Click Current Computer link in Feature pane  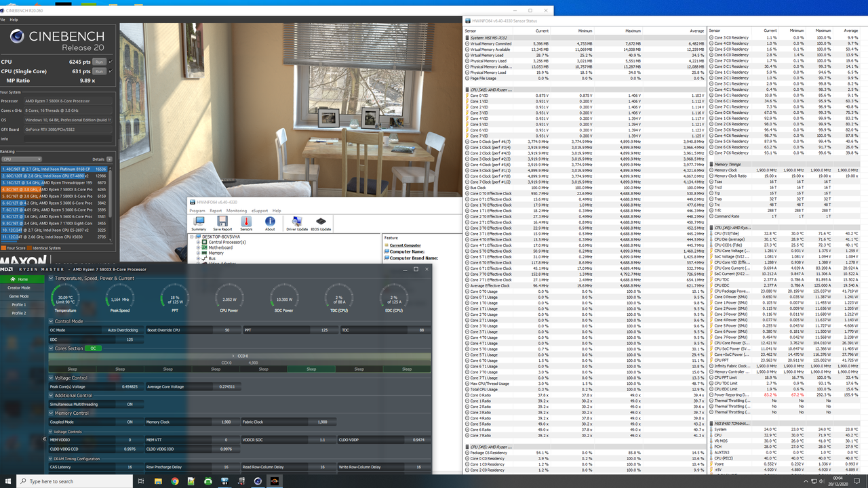tap(405, 245)
